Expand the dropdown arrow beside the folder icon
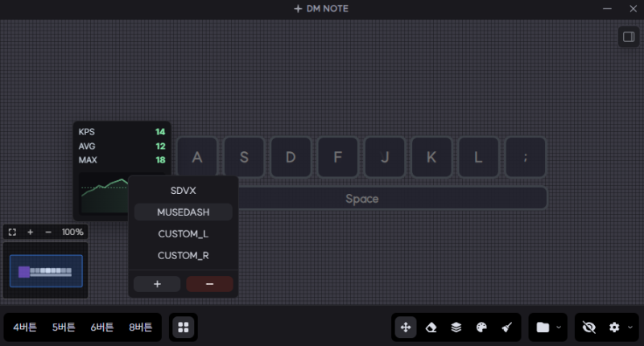 559,327
